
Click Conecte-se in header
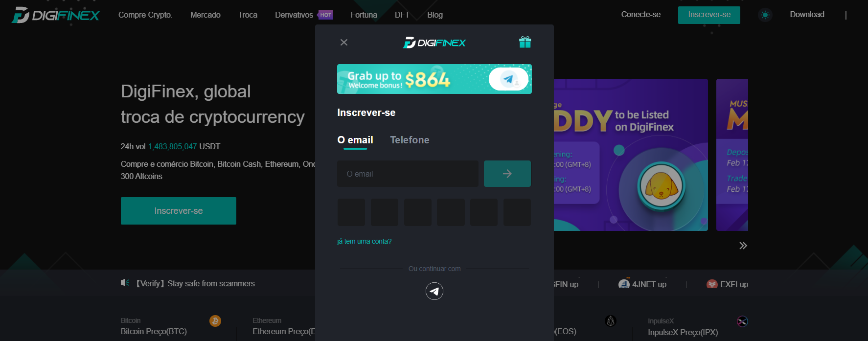coord(641,15)
